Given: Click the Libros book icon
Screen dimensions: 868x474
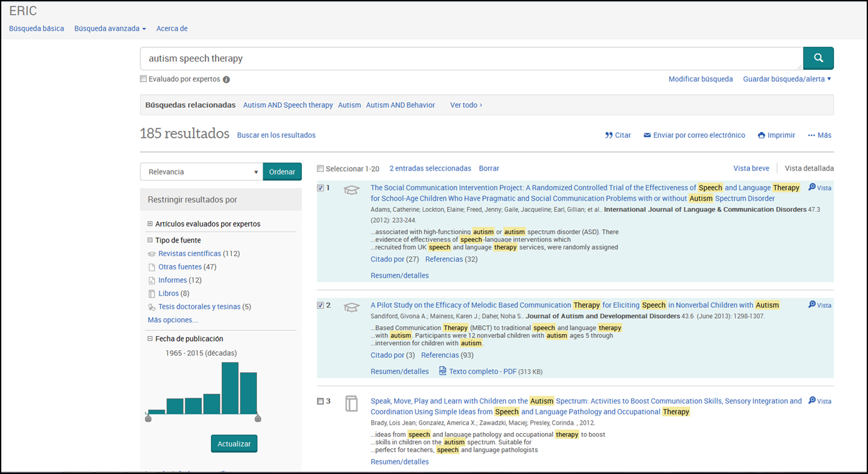Looking at the screenshot, I should (x=152, y=294).
